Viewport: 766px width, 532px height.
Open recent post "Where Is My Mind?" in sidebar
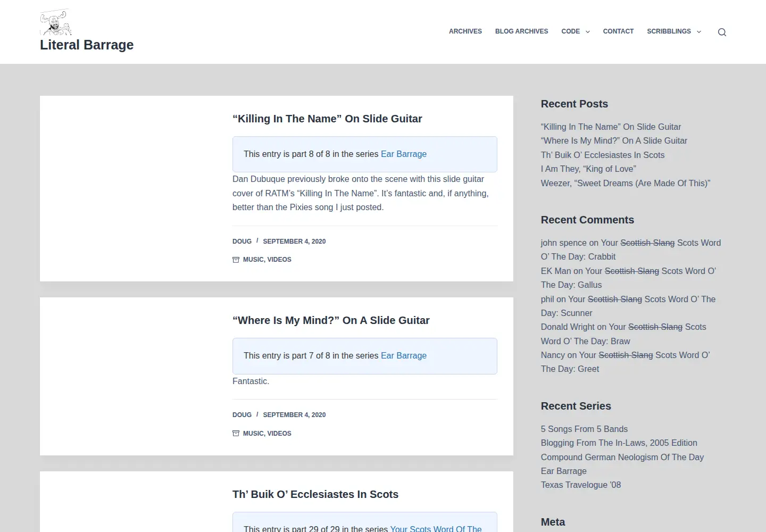tap(614, 140)
